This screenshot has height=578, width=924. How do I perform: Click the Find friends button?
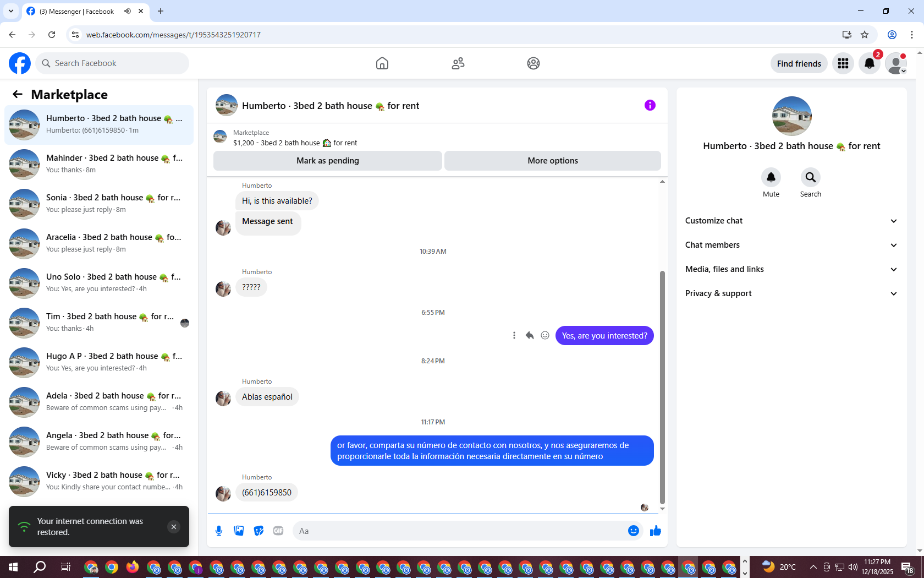[x=799, y=63]
